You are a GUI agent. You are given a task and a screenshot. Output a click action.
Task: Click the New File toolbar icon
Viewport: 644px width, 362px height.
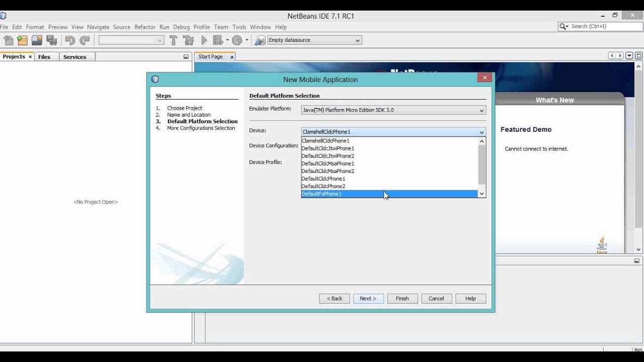pos(9,40)
